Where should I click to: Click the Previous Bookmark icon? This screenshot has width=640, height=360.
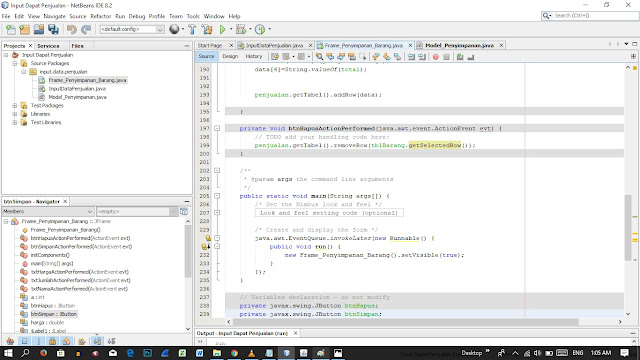tap(376, 57)
